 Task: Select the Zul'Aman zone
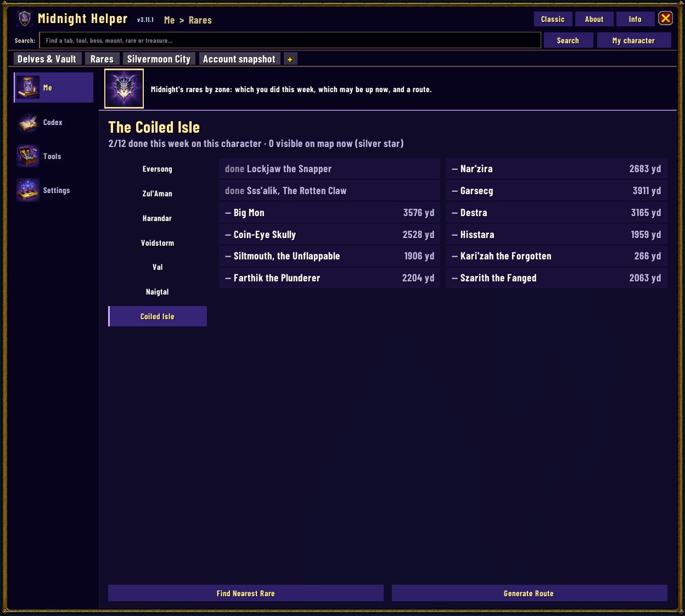point(158,194)
